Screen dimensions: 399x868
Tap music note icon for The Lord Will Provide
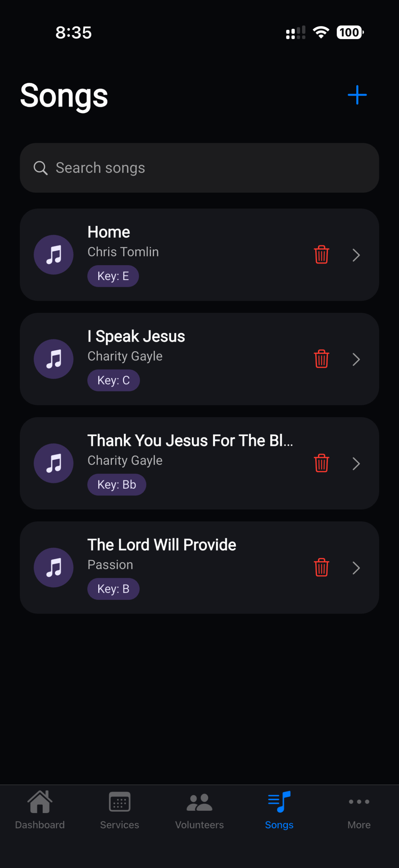(x=54, y=567)
